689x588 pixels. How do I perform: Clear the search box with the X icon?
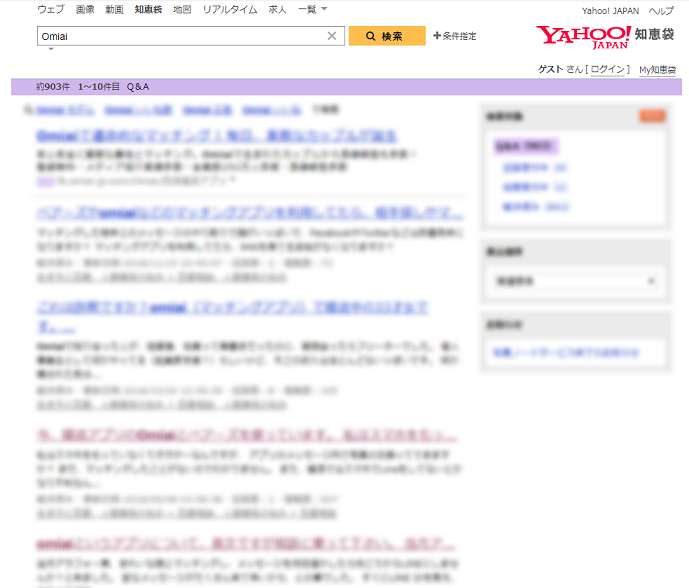tap(332, 36)
